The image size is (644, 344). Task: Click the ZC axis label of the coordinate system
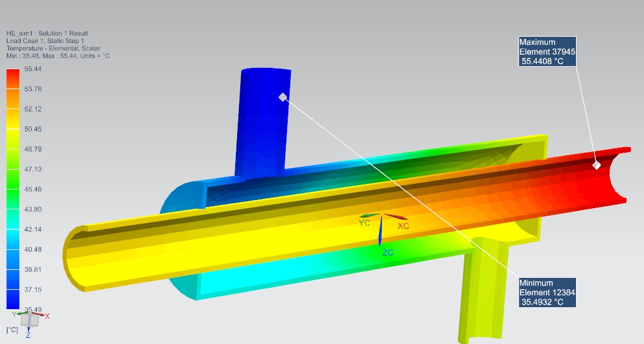click(388, 252)
